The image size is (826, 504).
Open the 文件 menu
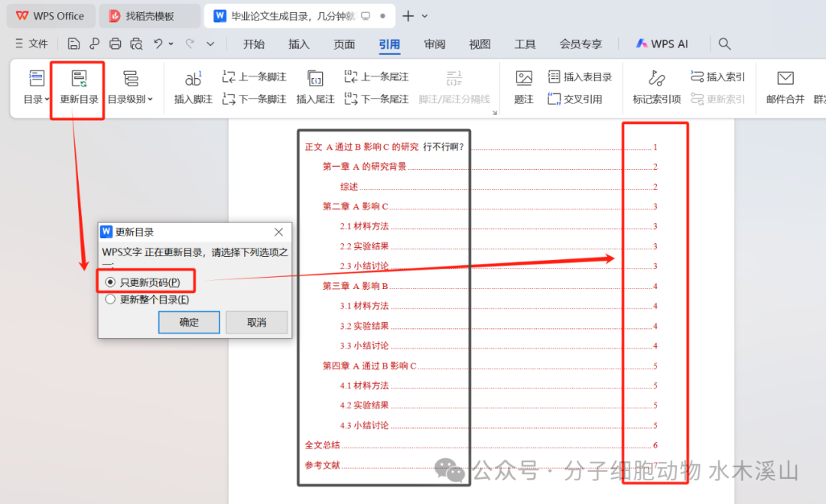pyautogui.click(x=31, y=44)
